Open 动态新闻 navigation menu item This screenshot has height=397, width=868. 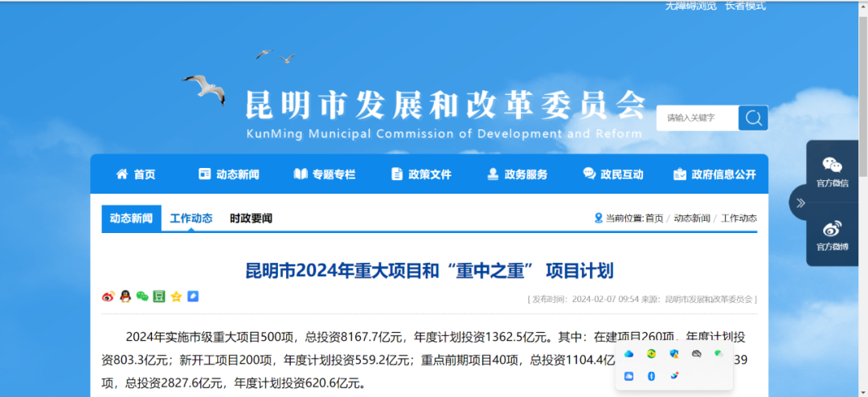click(x=228, y=174)
